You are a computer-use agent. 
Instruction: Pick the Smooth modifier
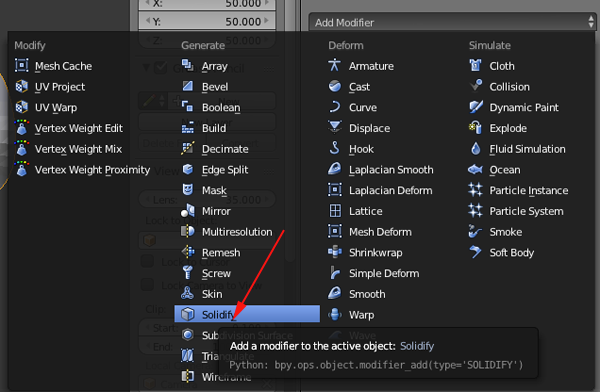(367, 294)
